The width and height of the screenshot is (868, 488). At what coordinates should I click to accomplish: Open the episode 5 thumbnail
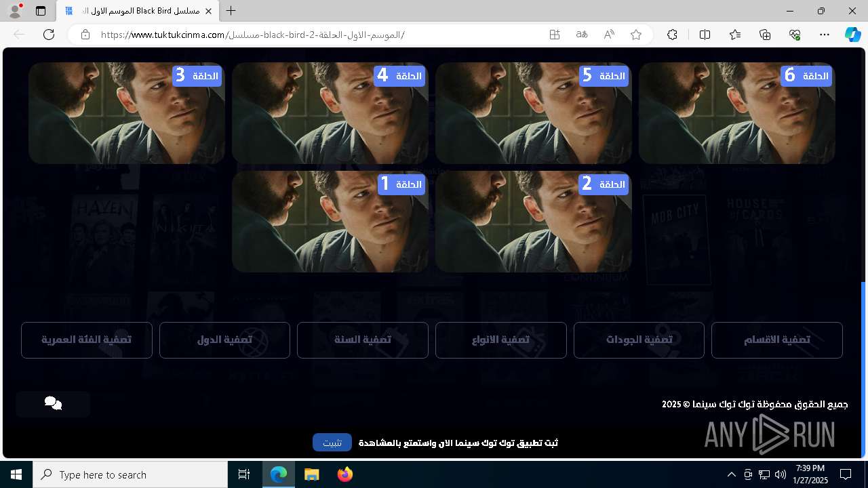coord(534,113)
